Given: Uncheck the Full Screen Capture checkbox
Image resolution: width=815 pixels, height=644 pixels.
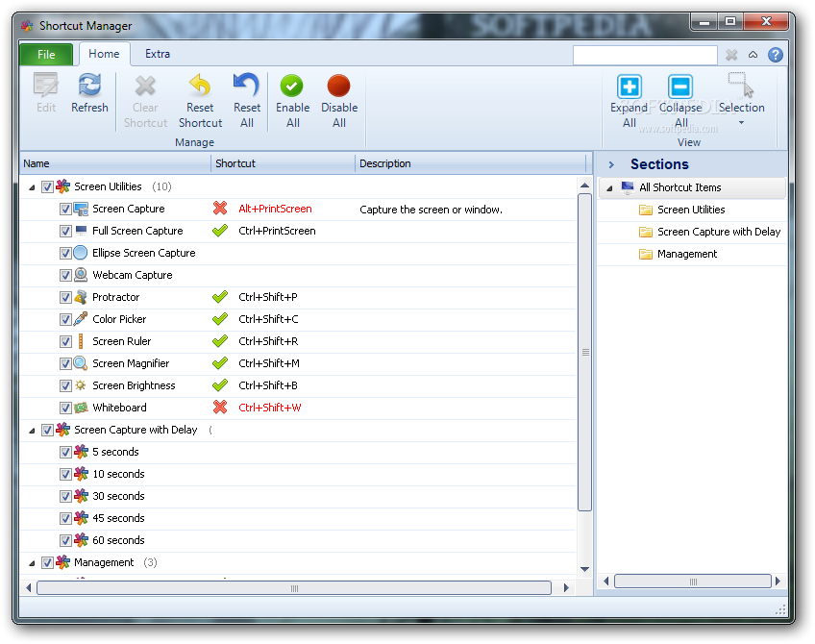Looking at the screenshot, I should point(65,231).
